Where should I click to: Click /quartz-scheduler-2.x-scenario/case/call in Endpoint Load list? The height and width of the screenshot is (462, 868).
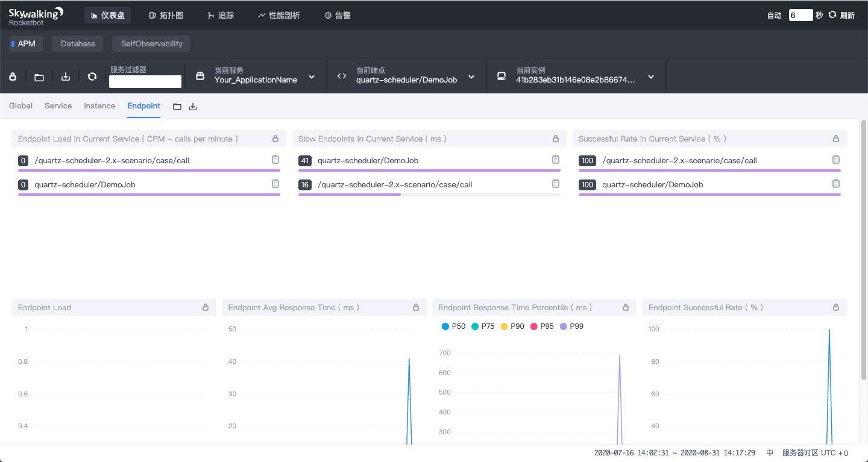coord(112,161)
